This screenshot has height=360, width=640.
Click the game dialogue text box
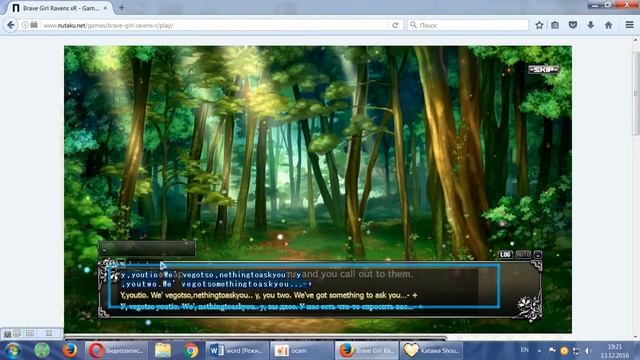click(x=320, y=289)
